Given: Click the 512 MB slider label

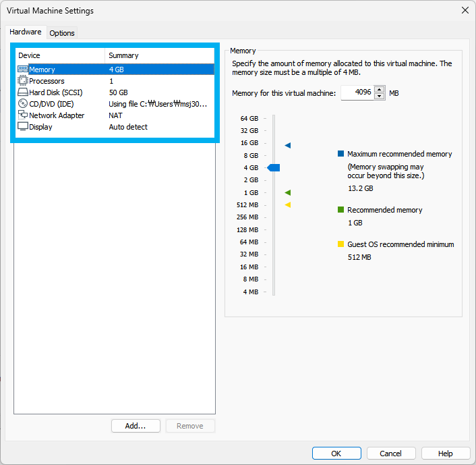Looking at the screenshot, I should [x=247, y=204].
